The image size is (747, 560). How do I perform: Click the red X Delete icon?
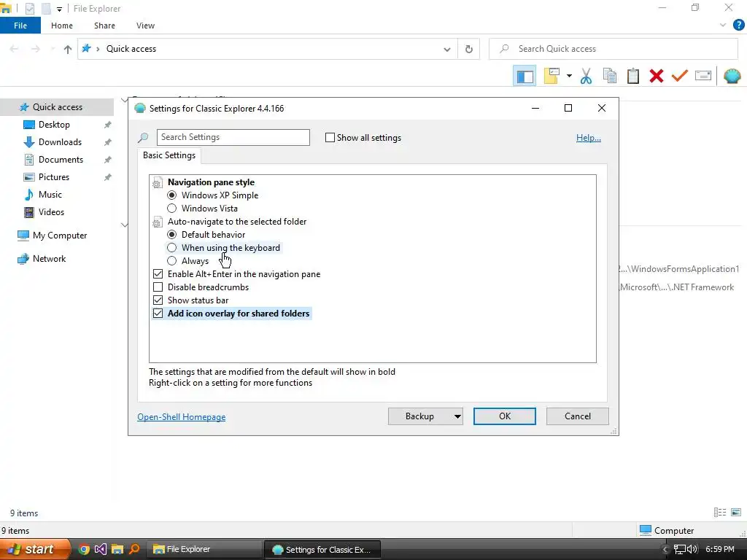[657, 76]
